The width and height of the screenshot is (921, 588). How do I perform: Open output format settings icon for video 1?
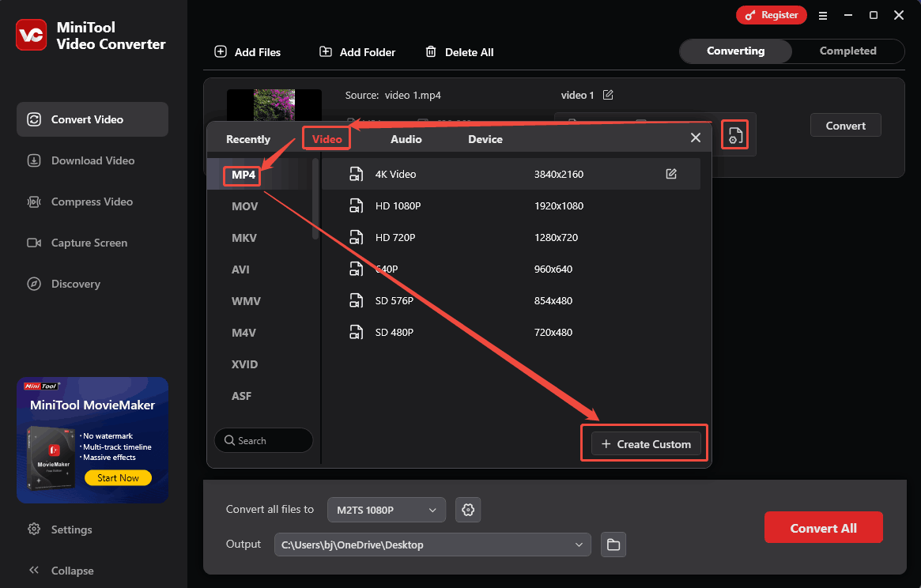click(734, 135)
